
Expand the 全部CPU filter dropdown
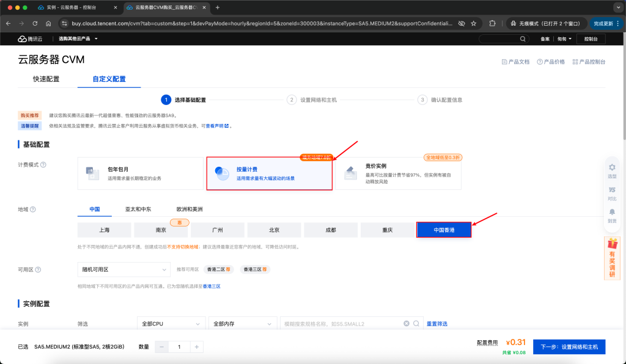[x=171, y=323]
